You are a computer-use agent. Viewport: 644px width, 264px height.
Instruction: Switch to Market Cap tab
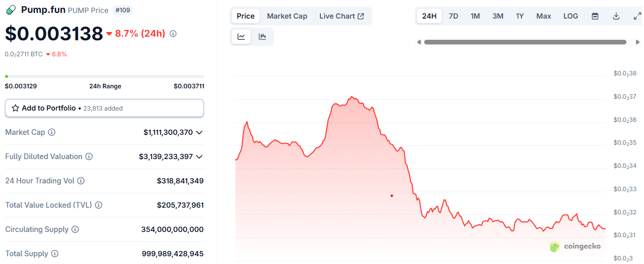coord(287,16)
